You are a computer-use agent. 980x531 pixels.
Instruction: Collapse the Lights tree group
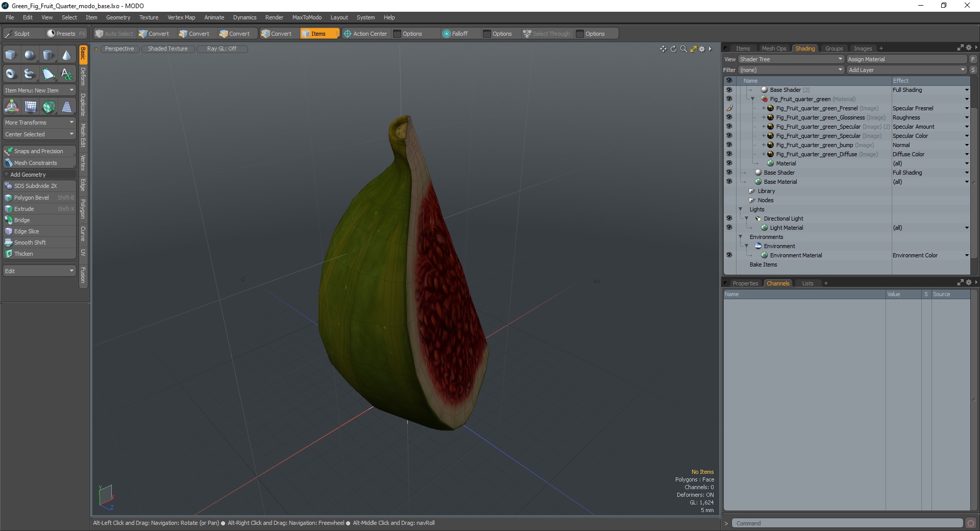741,209
